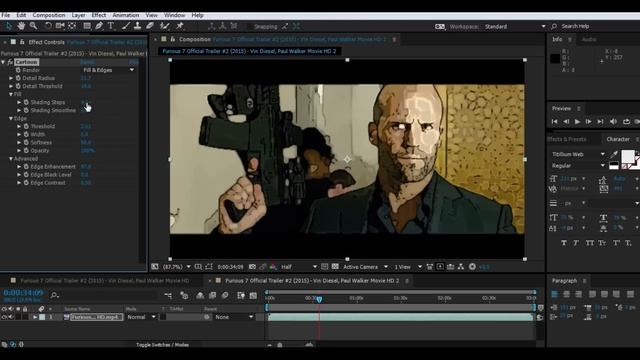Open the Titillium Web font dropdown
This screenshot has width=640, height=360.
click(x=578, y=154)
